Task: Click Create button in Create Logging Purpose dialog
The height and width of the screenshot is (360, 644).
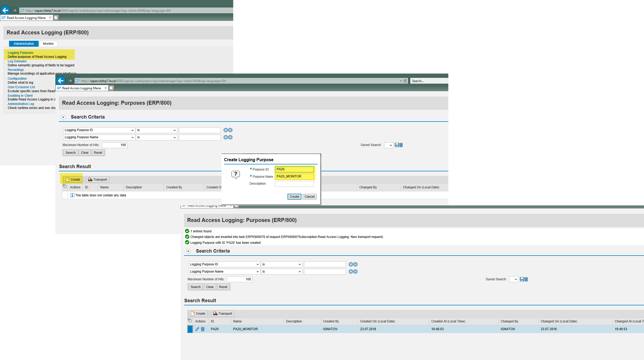Action: click(294, 197)
